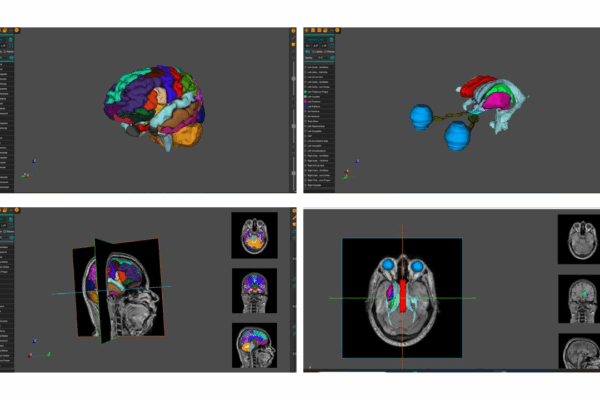Viewport: 600px width, 400px height.
Task: Adjust the middle vertical slider in the top-left panel
Action: [x=293, y=126]
